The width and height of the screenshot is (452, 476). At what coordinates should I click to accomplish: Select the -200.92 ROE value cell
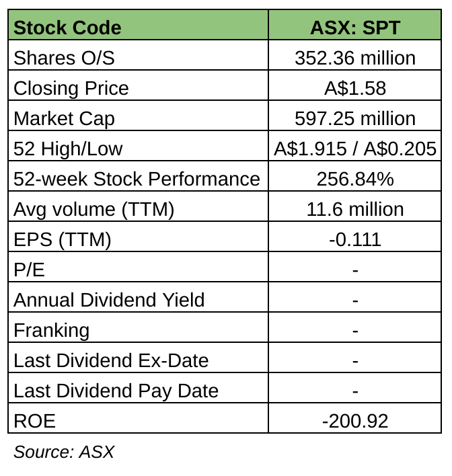[x=354, y=422]
